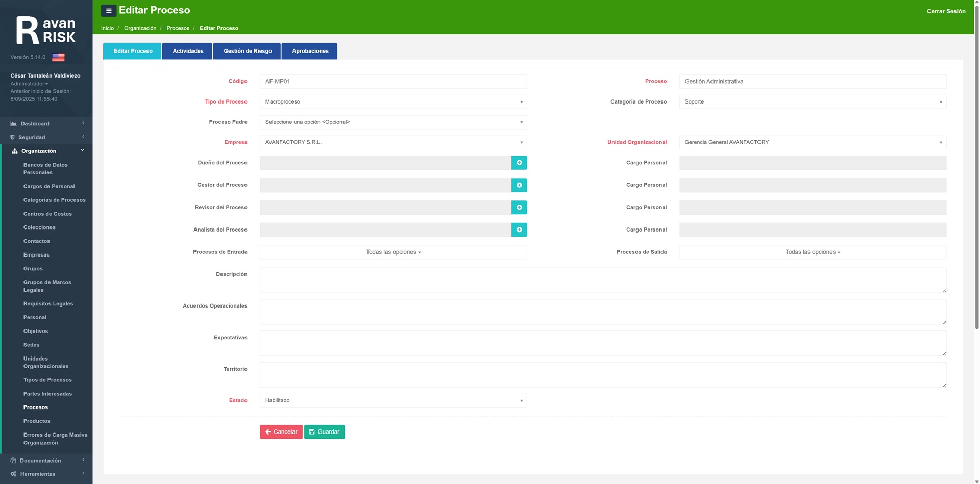Click the Proceso name input field

point(813,82)
